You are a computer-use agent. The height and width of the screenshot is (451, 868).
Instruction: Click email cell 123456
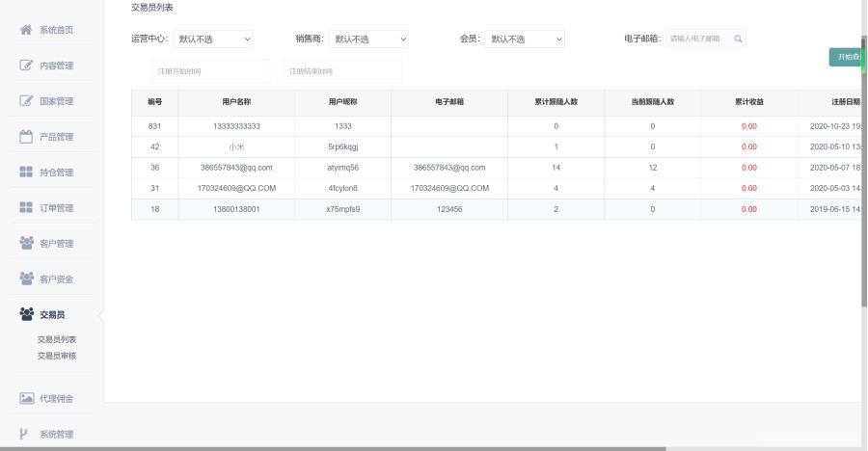[449, 209]
